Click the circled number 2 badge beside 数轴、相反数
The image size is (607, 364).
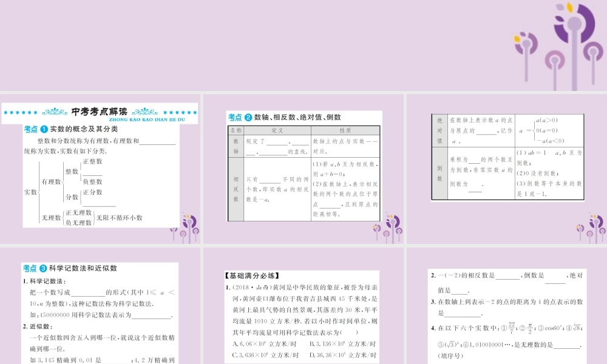coord(248,118)
